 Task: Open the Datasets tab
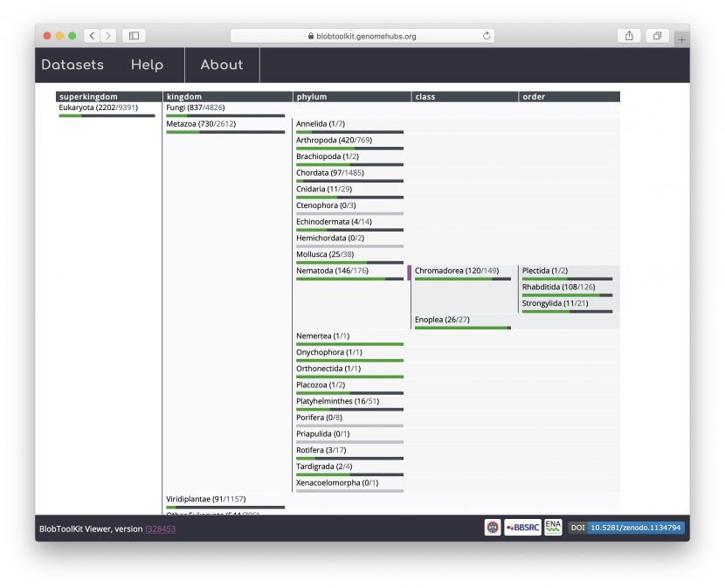tap(72, 65)
